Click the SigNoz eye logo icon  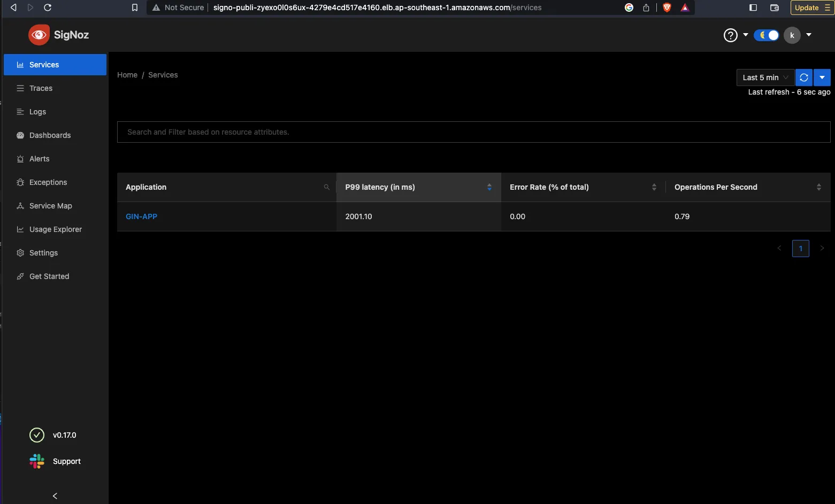[x=39, y=35]
